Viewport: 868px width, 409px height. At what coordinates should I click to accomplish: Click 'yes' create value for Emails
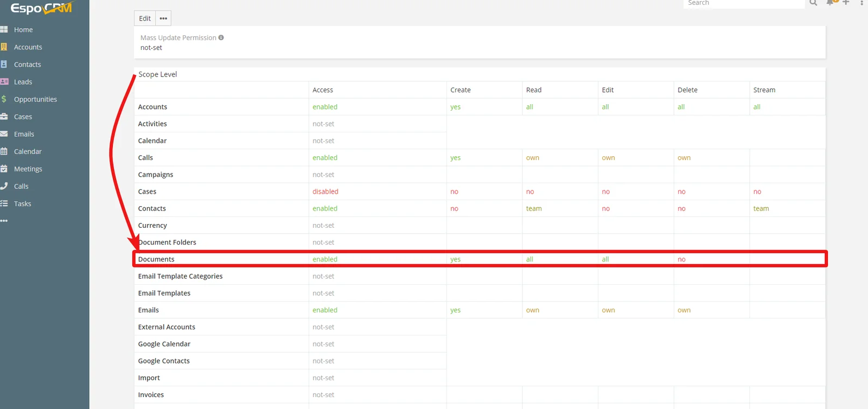click(x=455, y=310)
